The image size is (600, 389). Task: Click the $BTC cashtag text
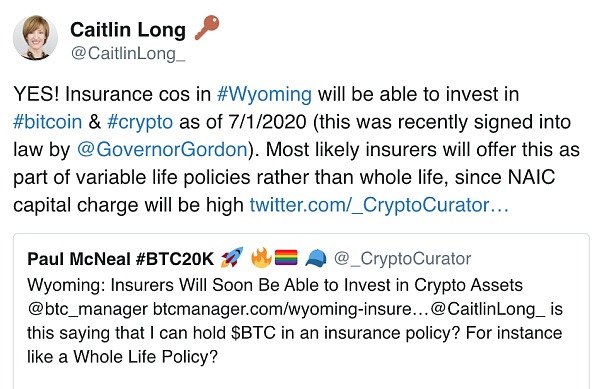[x=253, y=333]
